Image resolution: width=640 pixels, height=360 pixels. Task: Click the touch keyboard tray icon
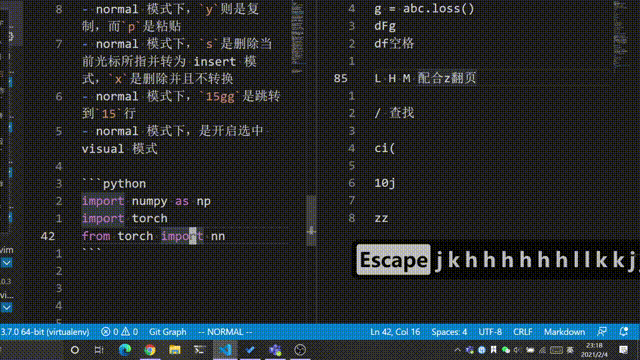(x=556, y=350)
